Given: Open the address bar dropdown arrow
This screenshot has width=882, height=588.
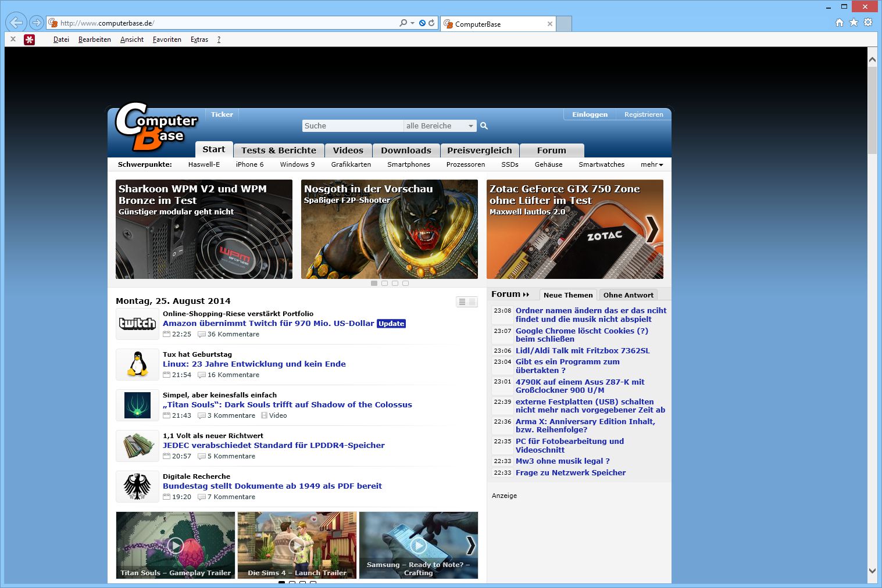Looking at the screenshot, I should coord(412,23).
